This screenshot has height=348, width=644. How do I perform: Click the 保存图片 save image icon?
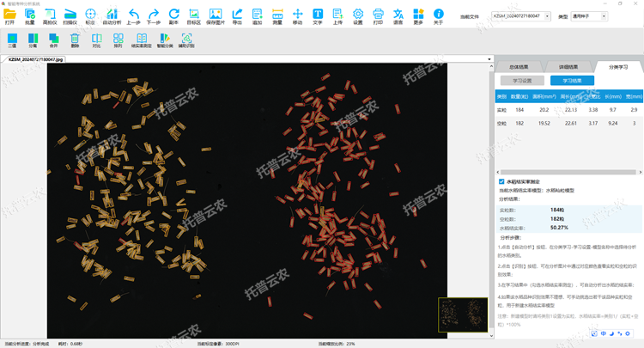pyautogui.click(x=215, y=15)
